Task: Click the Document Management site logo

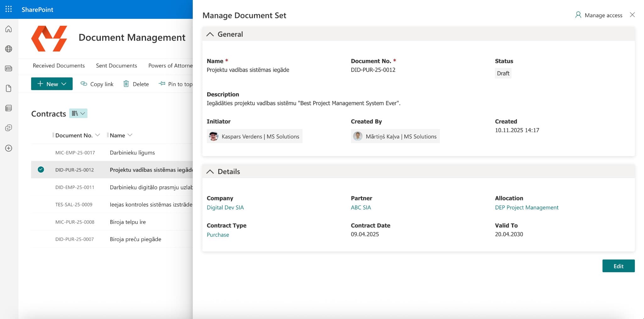Action: (x=49, y=38)
